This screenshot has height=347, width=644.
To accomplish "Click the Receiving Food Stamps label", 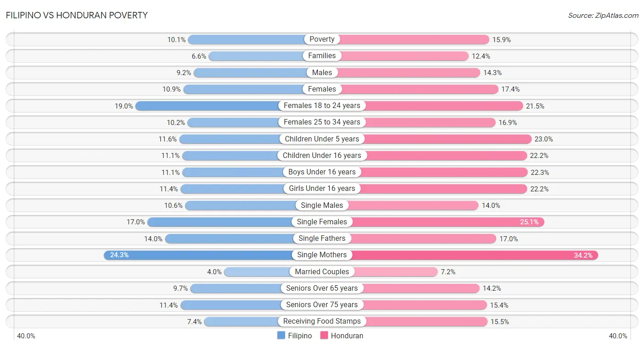I will [322, 321].
